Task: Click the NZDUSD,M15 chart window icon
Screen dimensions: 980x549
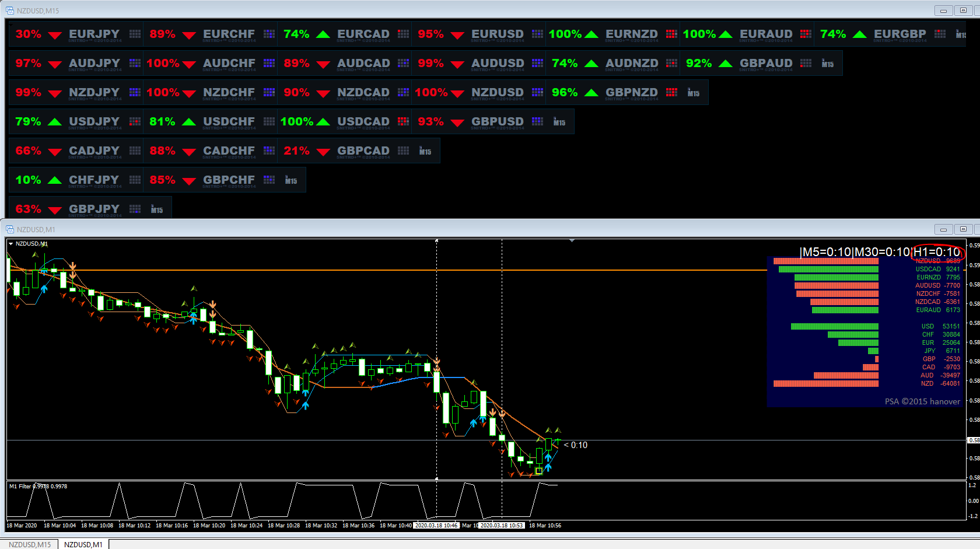Action: click(10, 11)
